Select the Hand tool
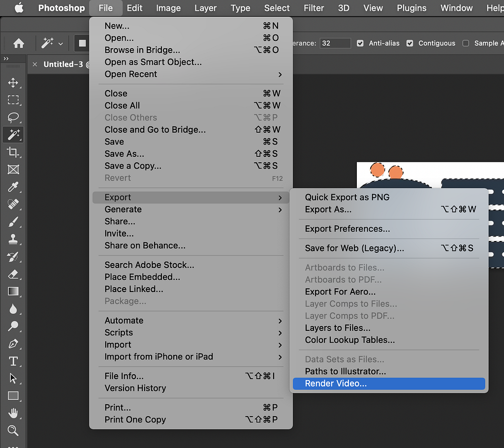 [13, 413]
